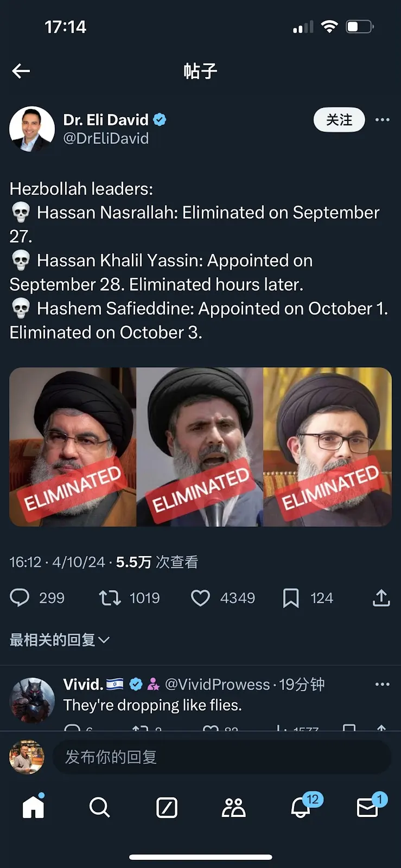Open Messages envelope icon

368,807
